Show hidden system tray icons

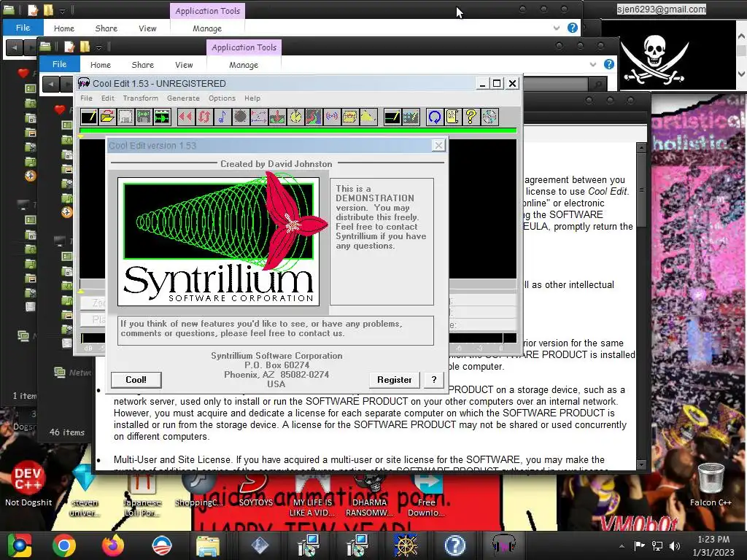click(622, 546)
